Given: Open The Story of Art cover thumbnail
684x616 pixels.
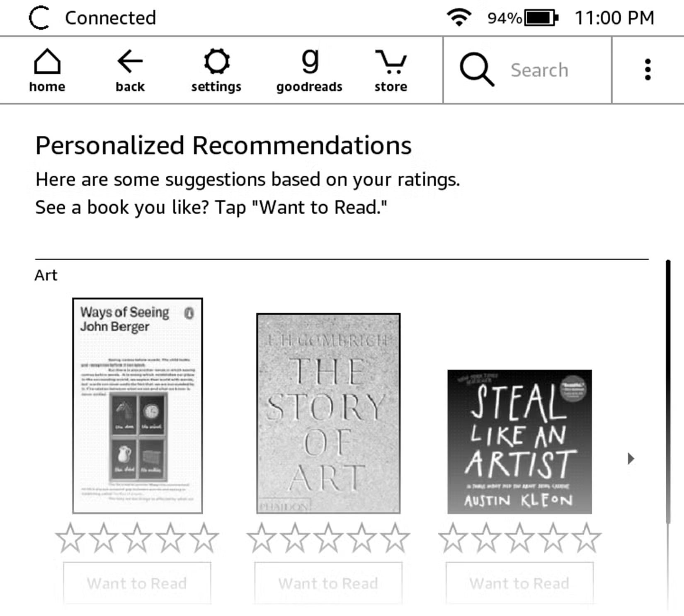Looking at the screenshot, I should coord(328,414).
